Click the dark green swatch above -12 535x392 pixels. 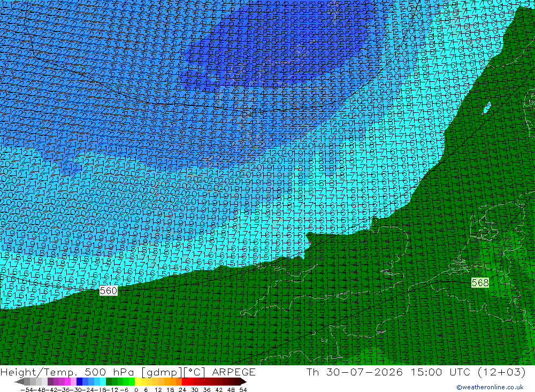pyautogui.click(x=109, y=381)
